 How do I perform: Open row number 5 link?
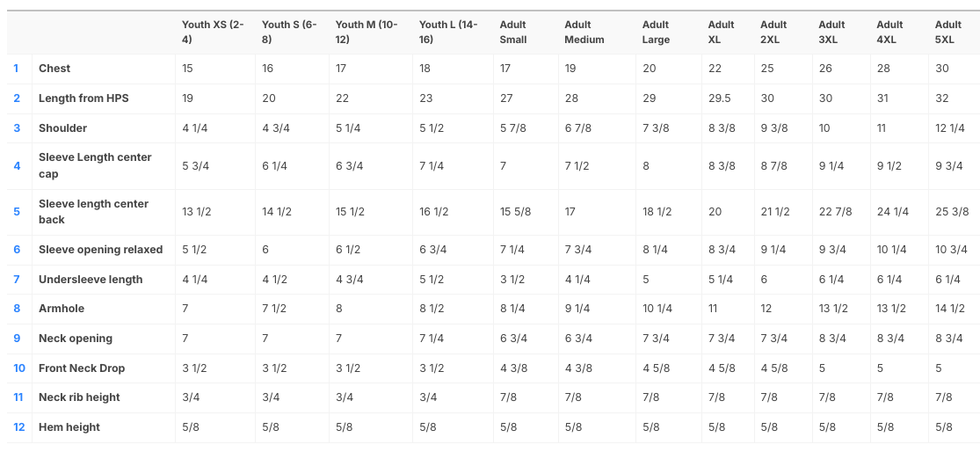coord(16,212)
